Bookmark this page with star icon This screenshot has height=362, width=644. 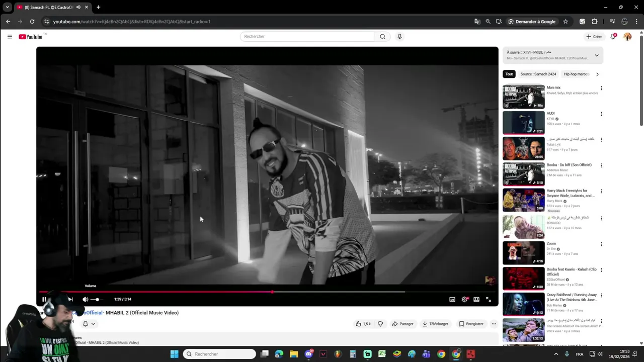tap(566, 22)
